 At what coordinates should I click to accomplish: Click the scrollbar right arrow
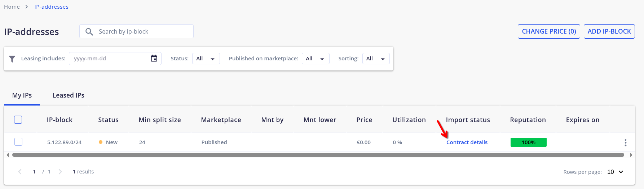pyautogui.click(x=631, y=155)
